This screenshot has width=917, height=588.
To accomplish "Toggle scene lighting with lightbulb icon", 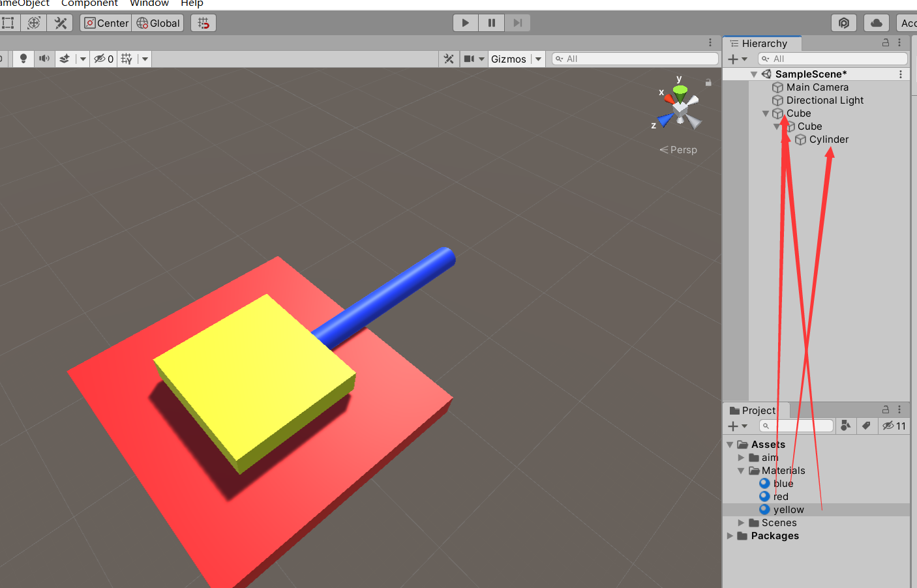I will (23, 59).
